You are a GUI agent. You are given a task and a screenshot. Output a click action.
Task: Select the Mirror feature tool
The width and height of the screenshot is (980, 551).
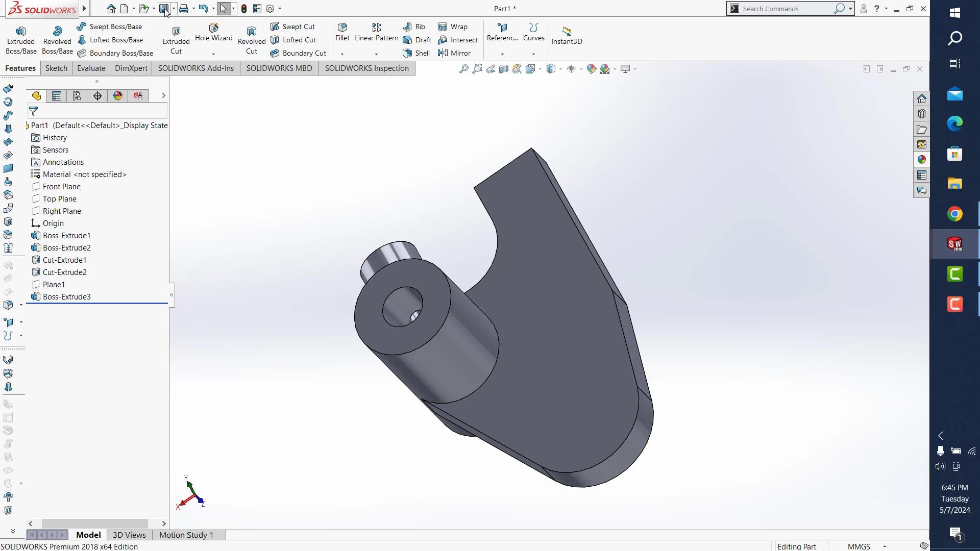pyautogui.click(x=455, y=53)
